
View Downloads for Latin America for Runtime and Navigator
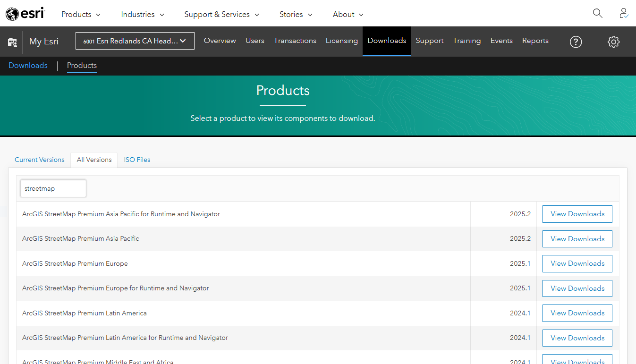(x=577, y=338)
